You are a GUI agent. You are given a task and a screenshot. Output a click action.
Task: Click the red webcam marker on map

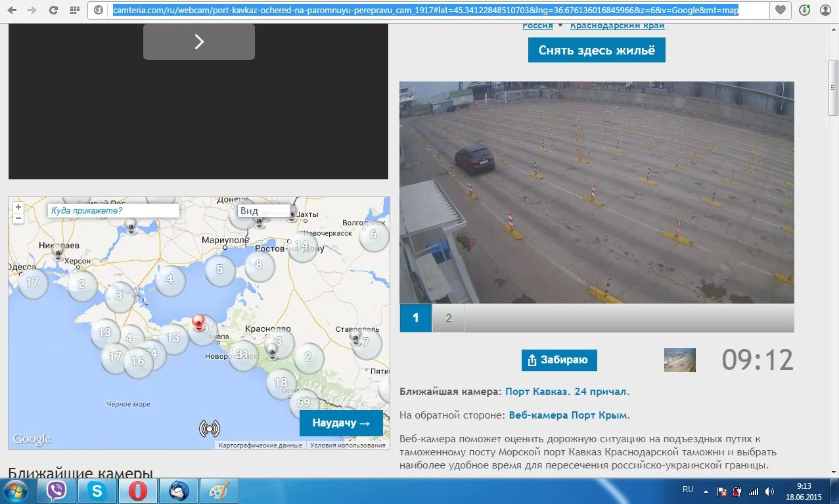tap(198, 321)
